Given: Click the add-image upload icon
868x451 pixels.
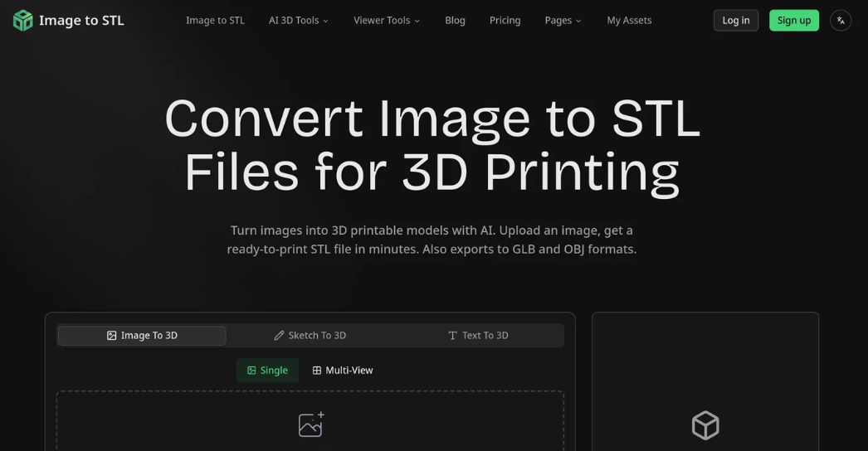Looking at the screenshot, I should [310, 424].
